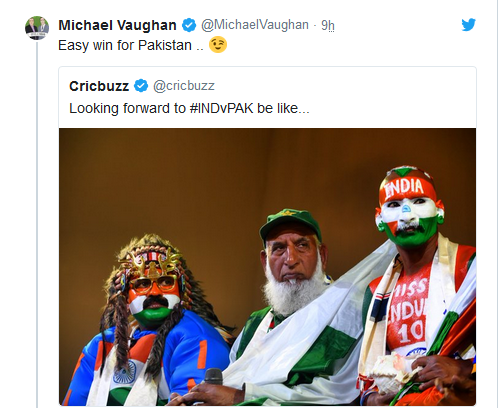The width and height of the screenshot is (501, 408).
Task: Click the winking face emoji
Action: point(218,45)
